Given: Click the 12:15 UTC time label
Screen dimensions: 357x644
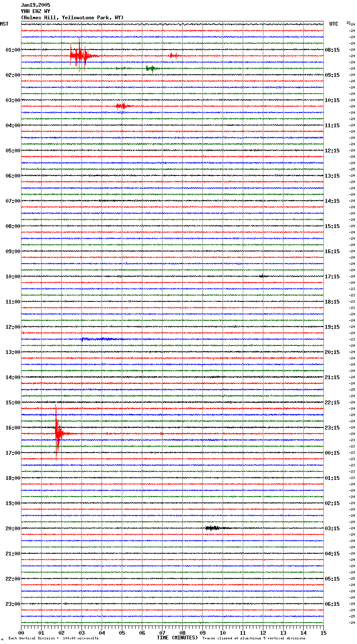Looking at the screenshot, I should pyautogui.click(x=332, y=151).
